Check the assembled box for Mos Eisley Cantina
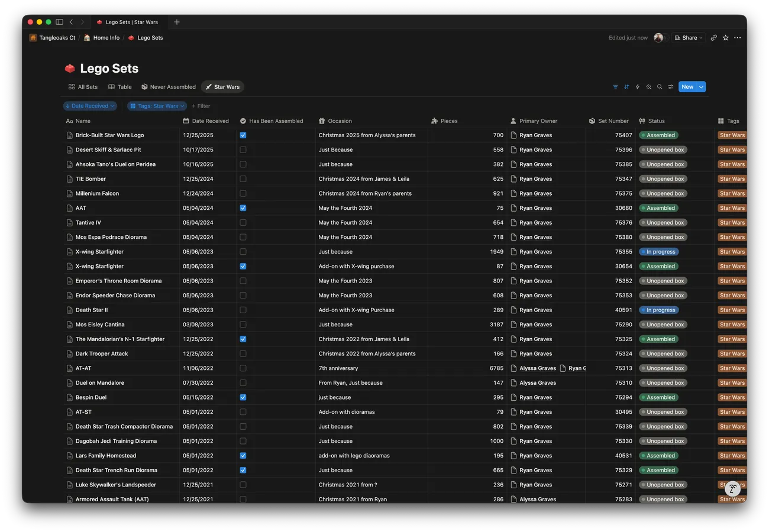This screenshot has height=532, width=769. coord(243,325)
